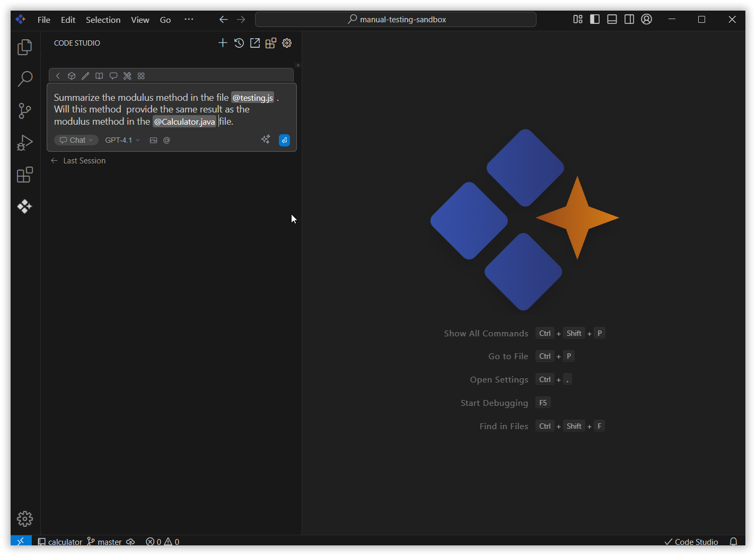Open remote window indicator in status bar
The height and width of the screenshot is (556, 756).
click(x=21, y=541)
